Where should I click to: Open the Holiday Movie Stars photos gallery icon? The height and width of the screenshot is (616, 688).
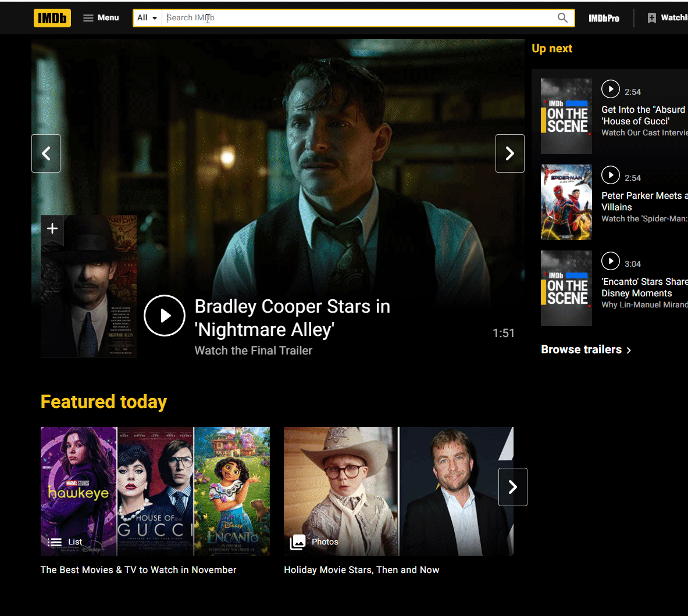pos(298,542)
